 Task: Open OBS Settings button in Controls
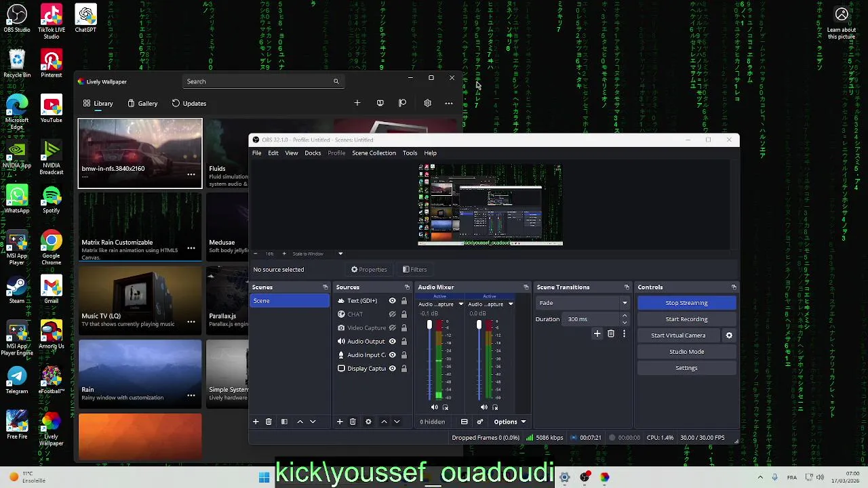click(686, 368)
